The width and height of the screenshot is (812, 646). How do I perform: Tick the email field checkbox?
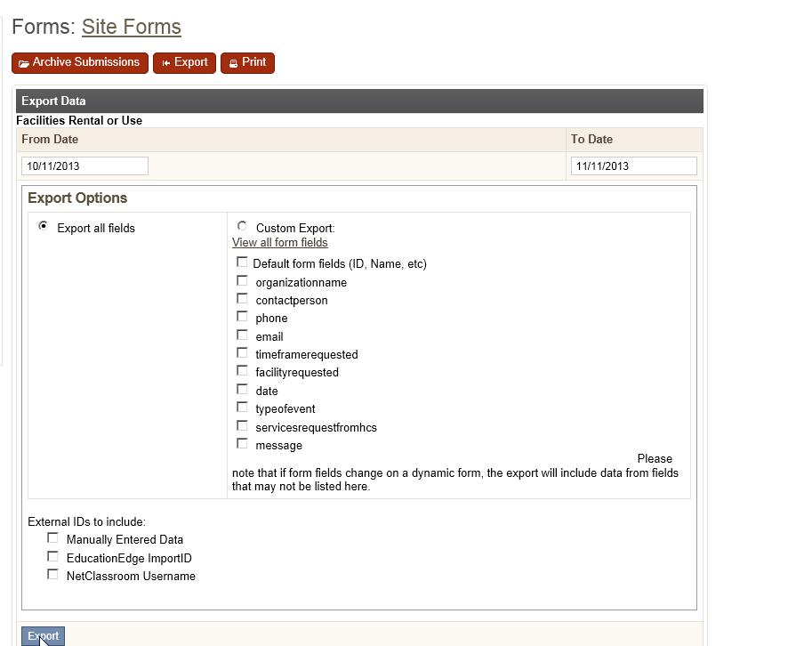click(242, 335)
